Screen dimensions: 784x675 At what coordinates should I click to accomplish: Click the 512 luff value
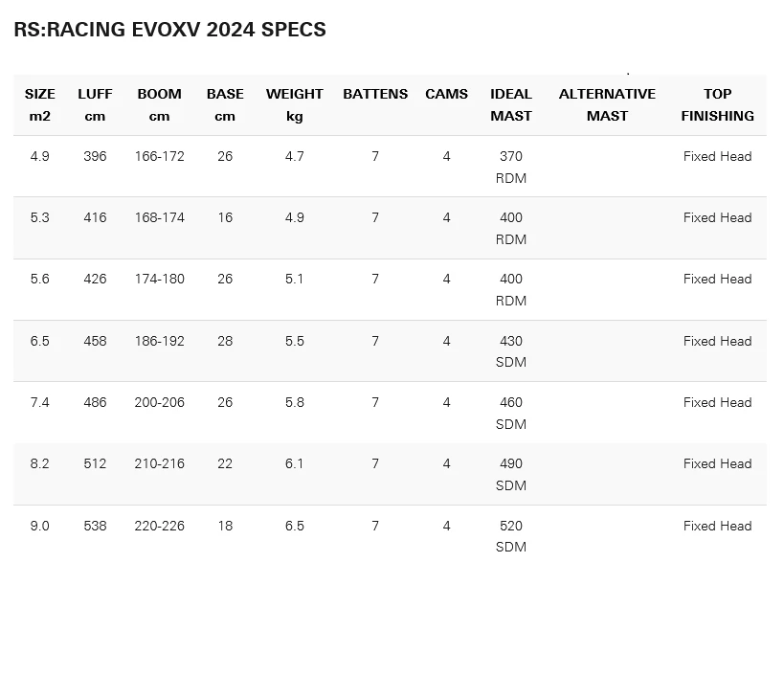coord(95,463)
